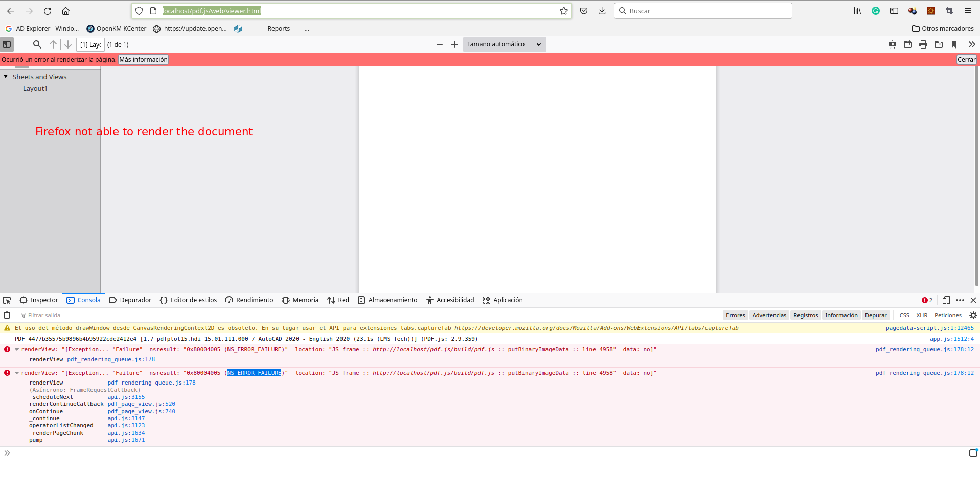Open the Firefox application menu
Screen dimensions: 980x478
point(968,11)
